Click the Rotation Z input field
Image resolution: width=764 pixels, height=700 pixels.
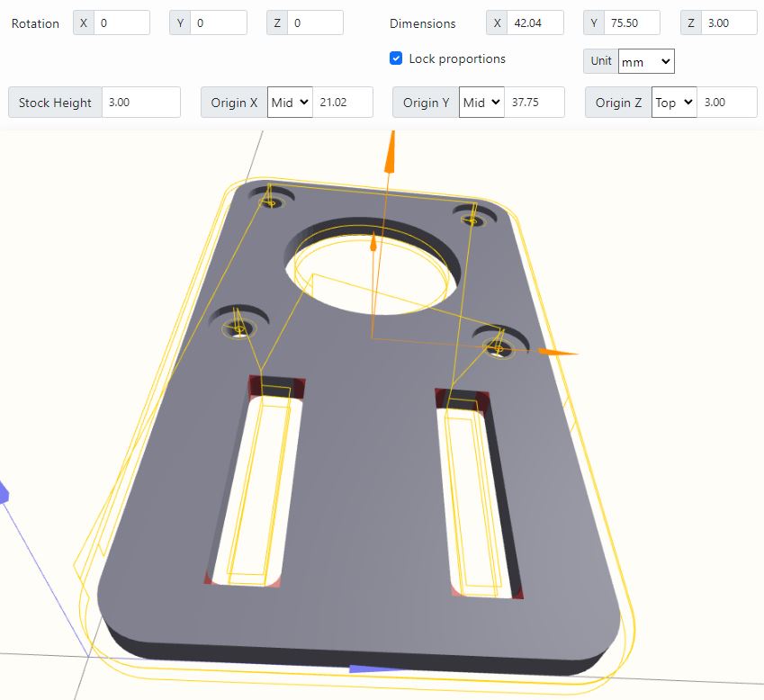click(315, 22)
